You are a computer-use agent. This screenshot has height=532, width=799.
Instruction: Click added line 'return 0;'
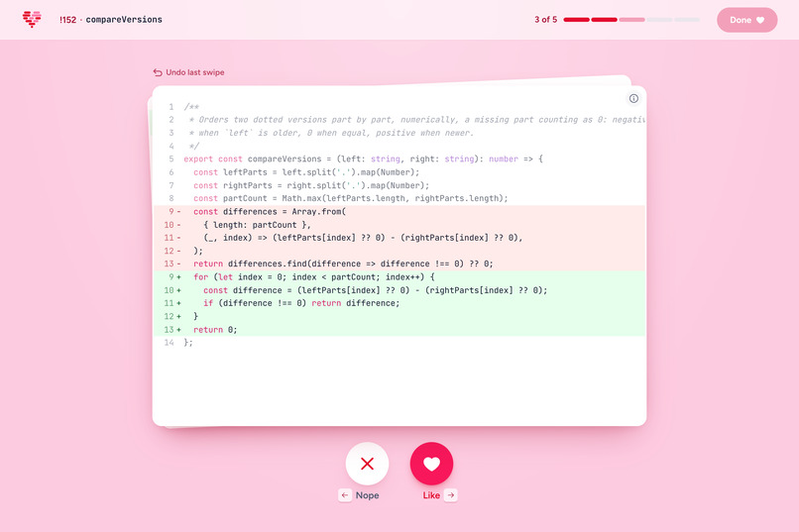coord(399,329)
